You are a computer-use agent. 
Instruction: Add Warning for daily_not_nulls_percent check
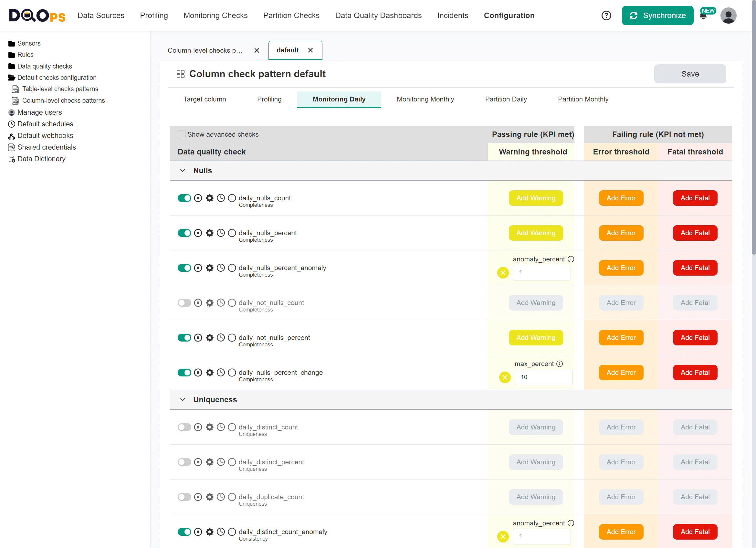[536, 337]
